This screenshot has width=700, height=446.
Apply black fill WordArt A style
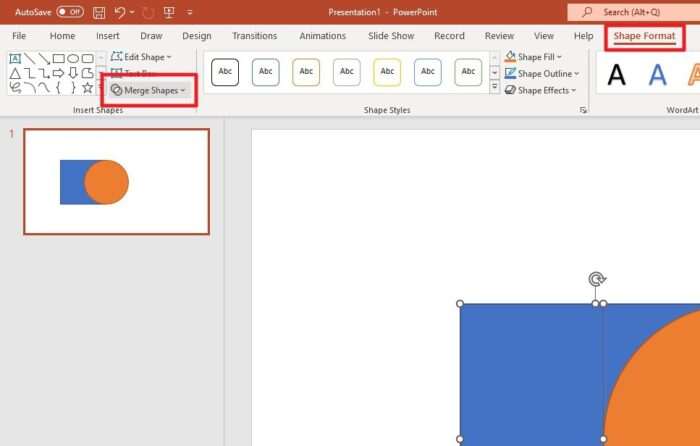tap(617, 75)
